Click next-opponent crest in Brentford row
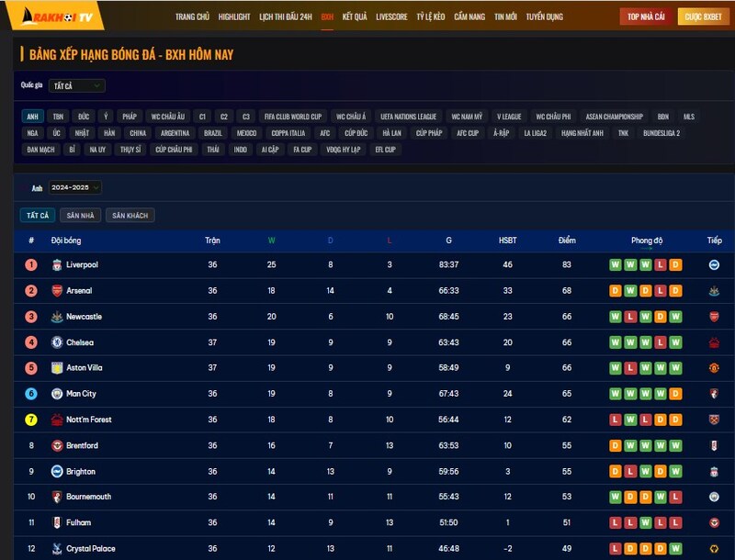 tap(714, 445)
